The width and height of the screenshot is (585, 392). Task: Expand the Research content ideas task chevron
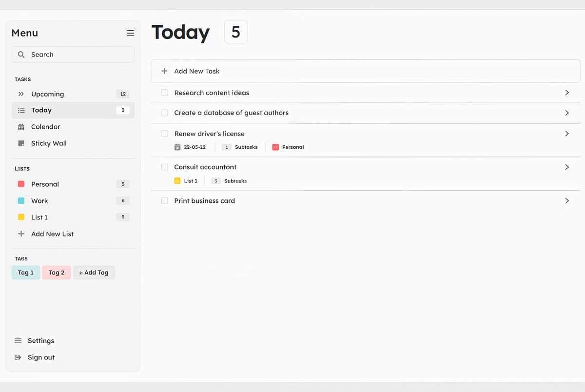566,93
